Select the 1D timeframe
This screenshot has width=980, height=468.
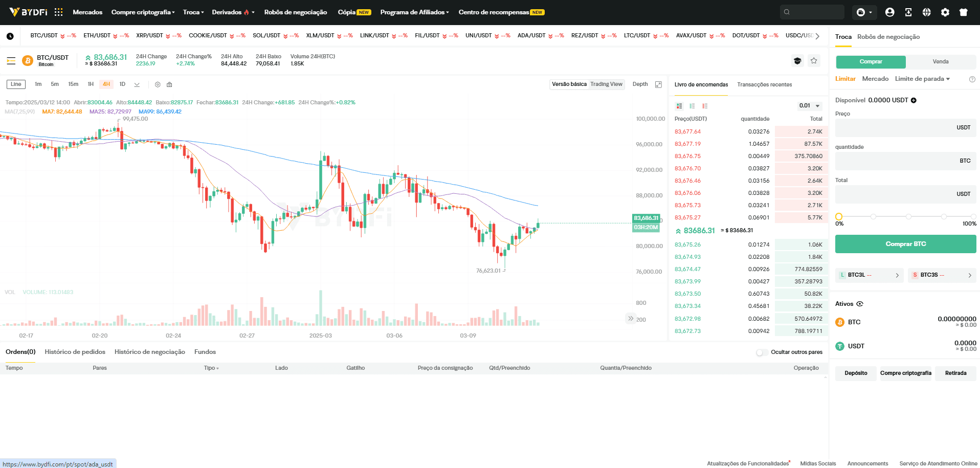122,84
